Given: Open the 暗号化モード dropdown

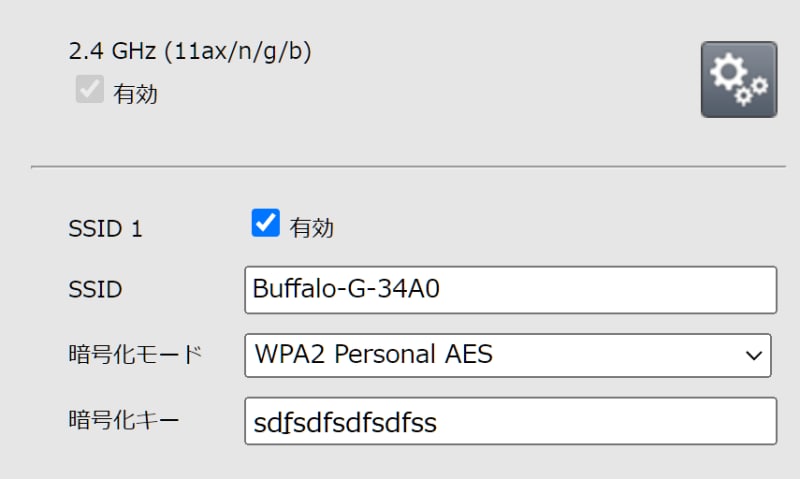Looking at the screenshot, I should pyautogui.click(x=507, y=355).
